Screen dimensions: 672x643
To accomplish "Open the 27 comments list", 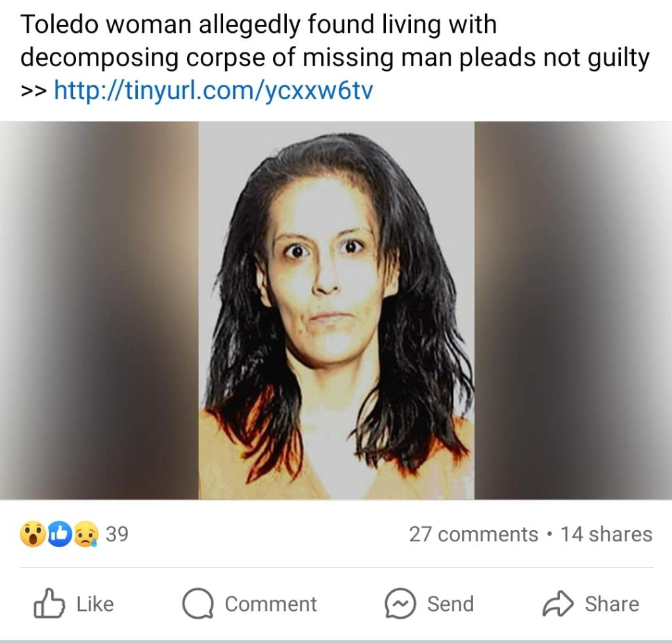I will click(474, 534).
